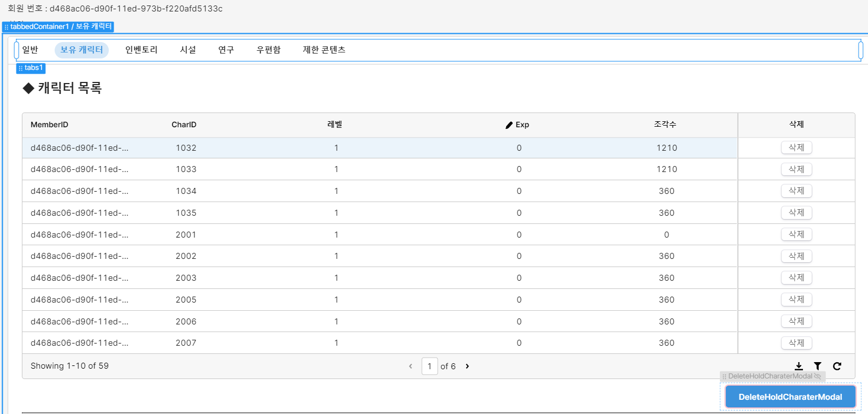
Task: Open table filter via funnel icon
Action: (818, 366)
